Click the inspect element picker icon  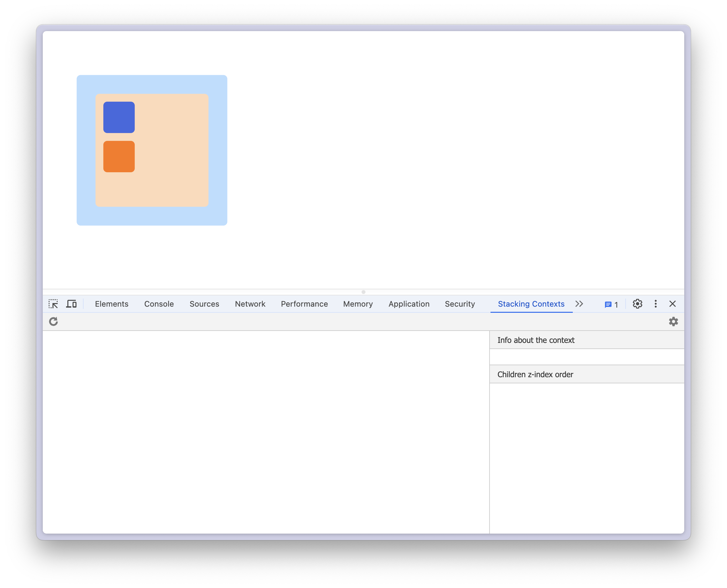53,304
